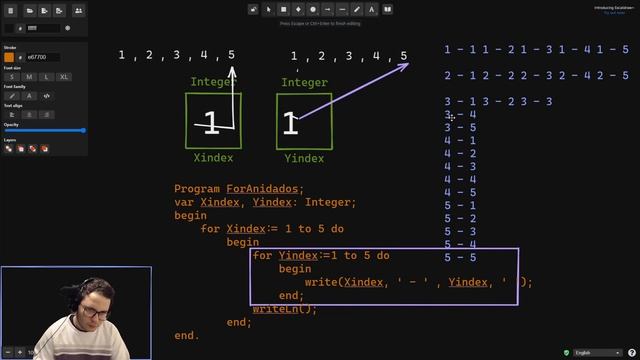640x360 pixels.
Task: Click 'Program ForAnidados;' code line
Action: 239,189
